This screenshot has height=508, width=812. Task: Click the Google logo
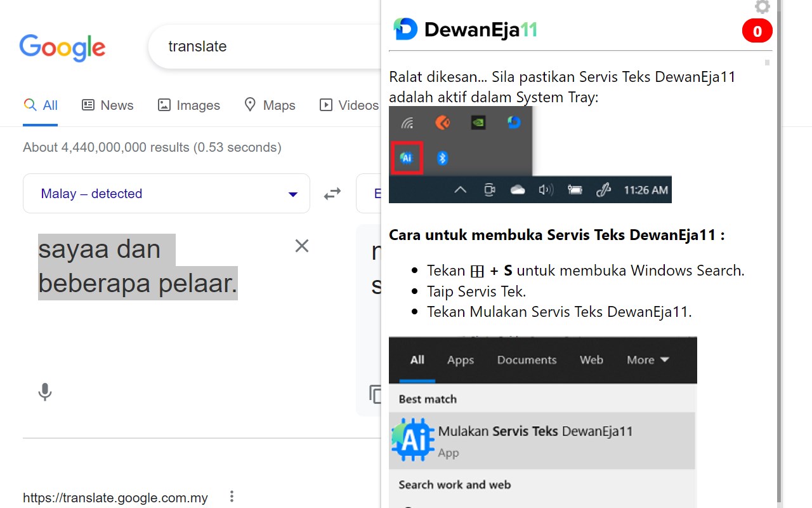pyautogui.click(x=62, y=48)
